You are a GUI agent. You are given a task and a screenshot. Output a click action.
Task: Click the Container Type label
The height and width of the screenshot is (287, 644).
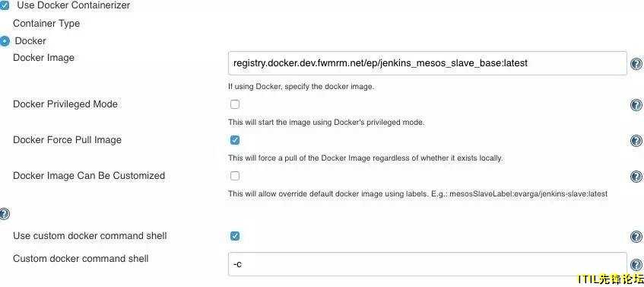point(46,24)
